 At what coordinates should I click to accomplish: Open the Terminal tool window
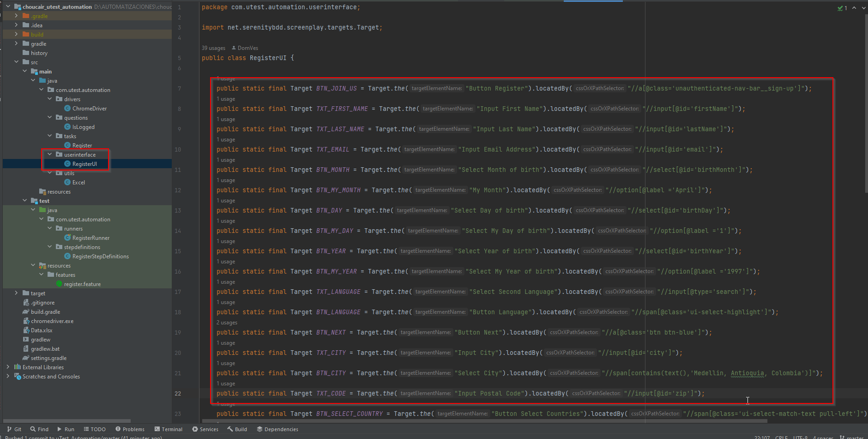pyautogui.click(x=169, y=429)
